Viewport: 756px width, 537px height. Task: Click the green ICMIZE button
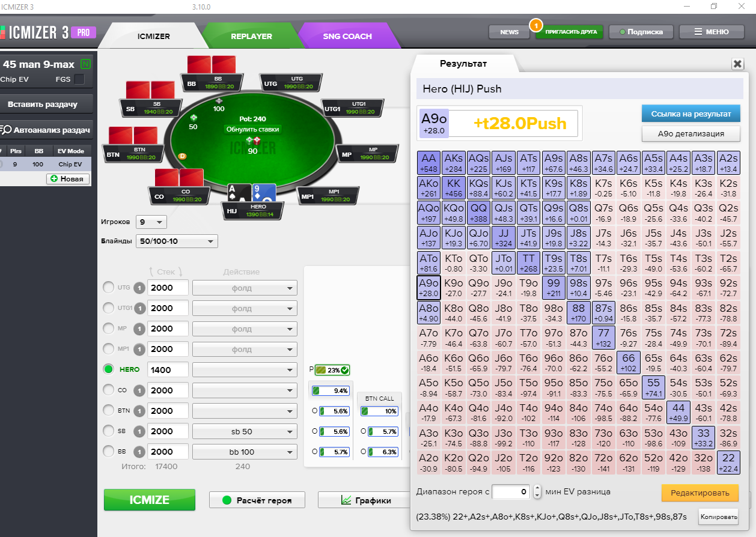150,500
